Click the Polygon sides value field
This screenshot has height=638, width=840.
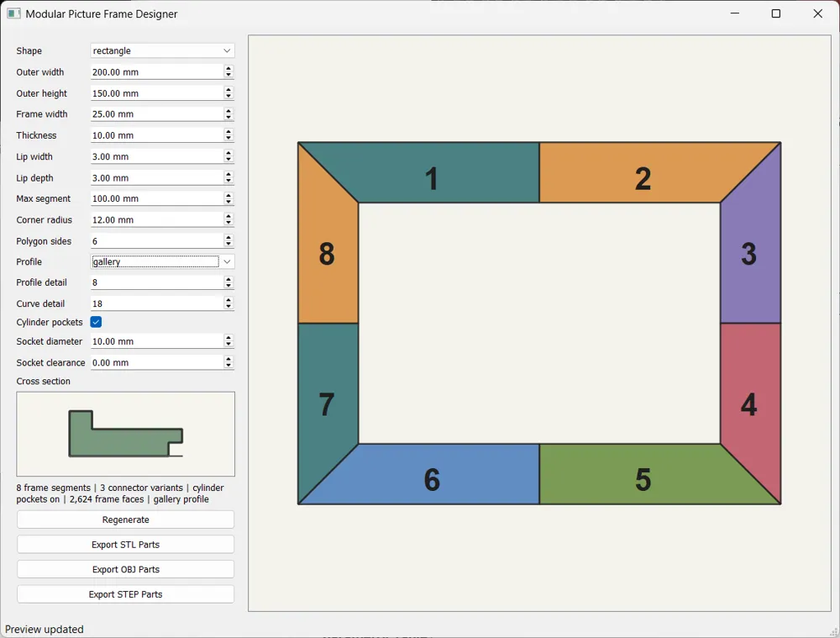coord(156,240)
